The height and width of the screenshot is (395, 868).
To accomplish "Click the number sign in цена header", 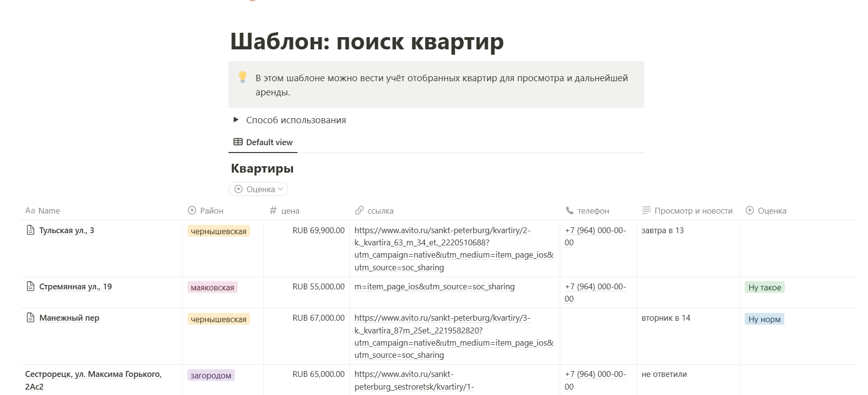I will point(273,210).
